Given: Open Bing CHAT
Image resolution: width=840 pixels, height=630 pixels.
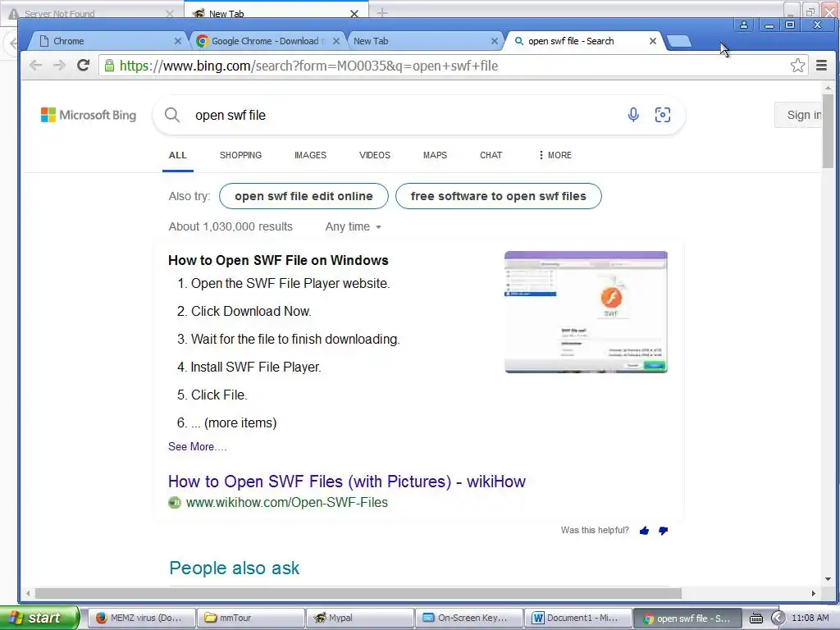Looking at the screenshot, I should pos(491,155).
